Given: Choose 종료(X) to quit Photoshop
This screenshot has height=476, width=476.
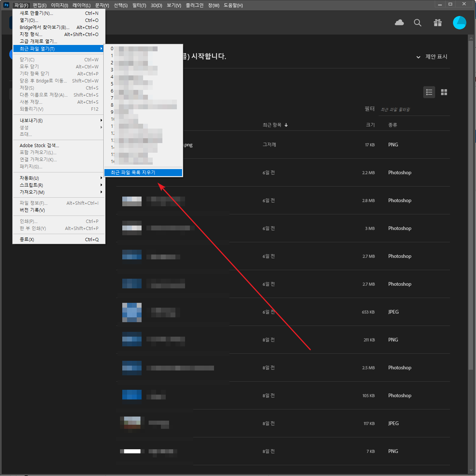Looking at the screenshot, I should point(59,239).
